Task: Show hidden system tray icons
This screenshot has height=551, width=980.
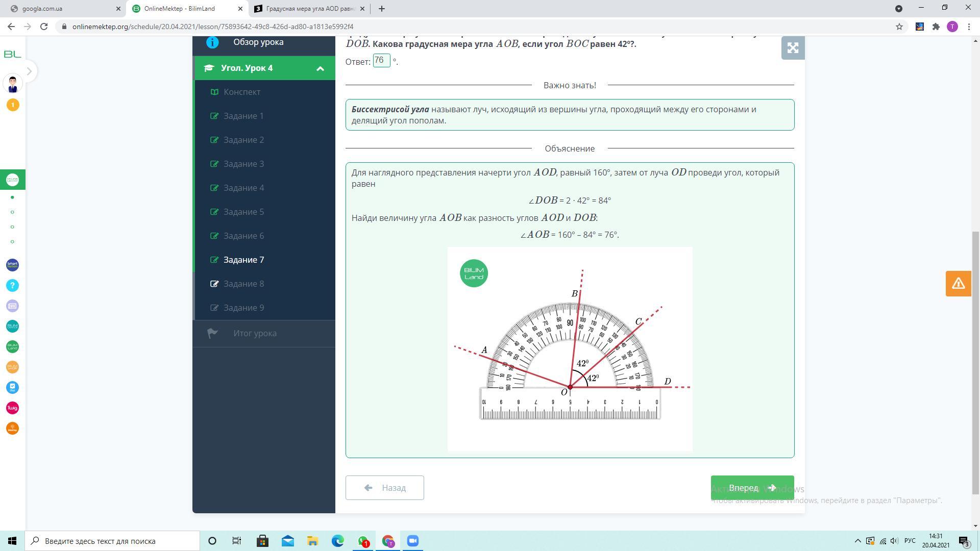Action: click(x=857, y=541)
